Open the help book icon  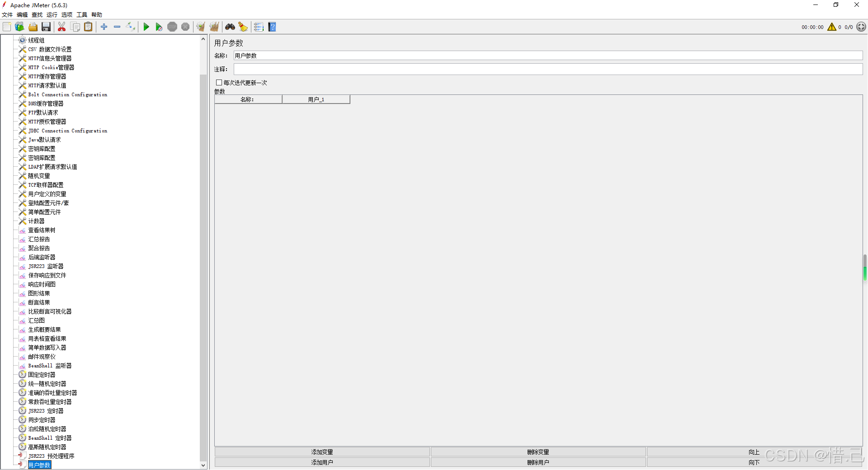click(272, 27)
